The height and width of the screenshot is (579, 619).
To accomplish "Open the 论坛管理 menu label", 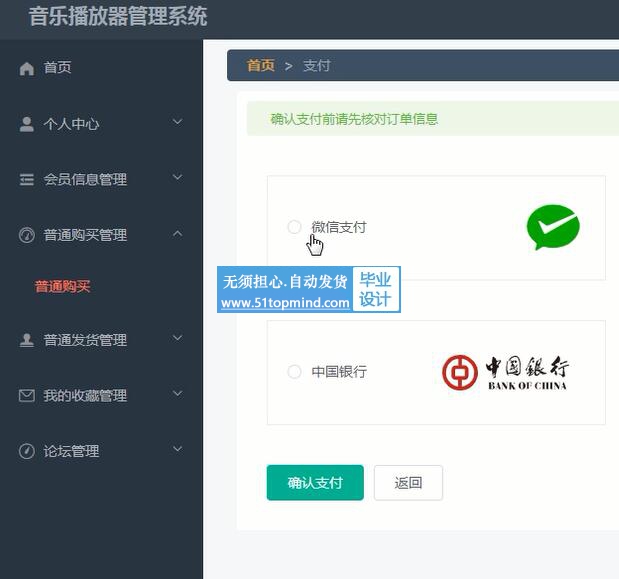I will pos(71,451).
